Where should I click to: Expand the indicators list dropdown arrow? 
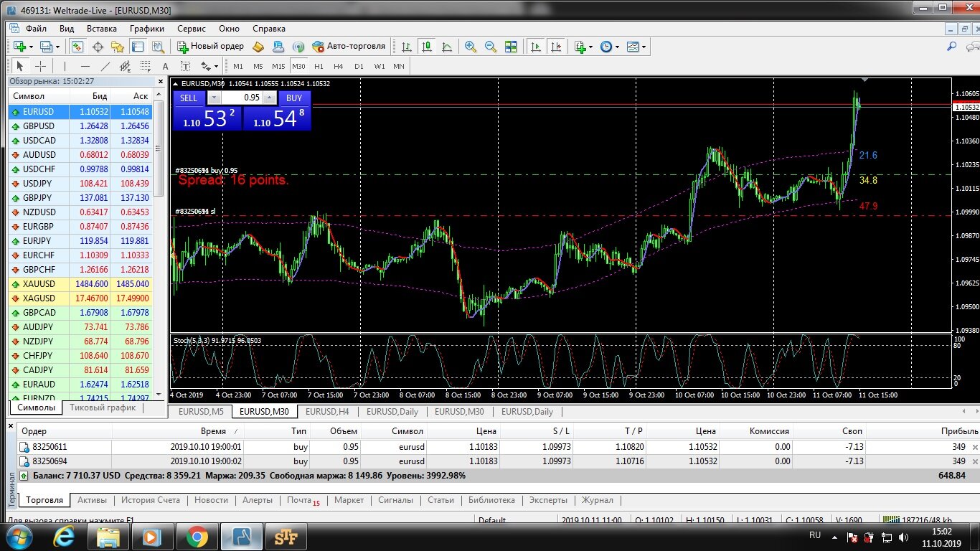tap(590, 47)
